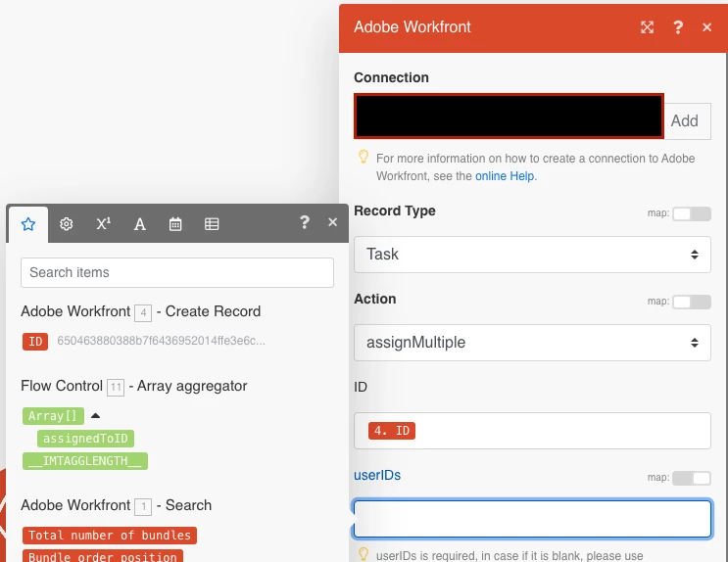Insert the assignedToID token

click(85, 439)
